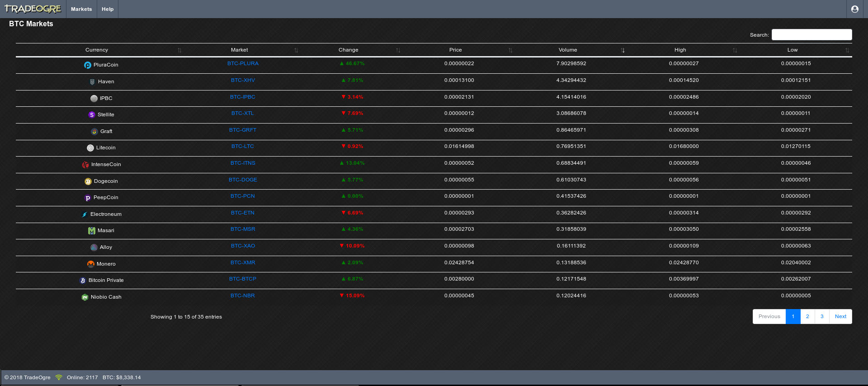Focus the Search input field
Viewport: 868px width, 386px height.
tap(811, 35)
